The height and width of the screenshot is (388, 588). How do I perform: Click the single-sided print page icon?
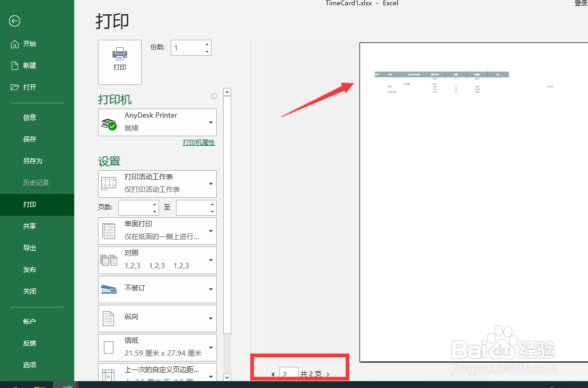(109, 231)
